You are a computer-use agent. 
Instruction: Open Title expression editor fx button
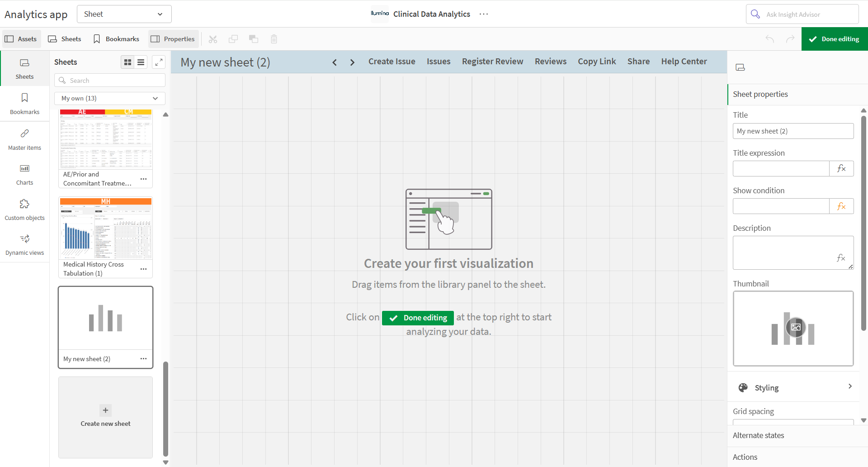841,168
